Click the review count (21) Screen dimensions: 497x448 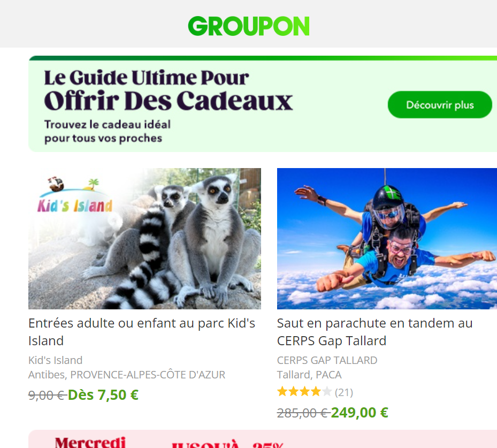coord(344,392)
